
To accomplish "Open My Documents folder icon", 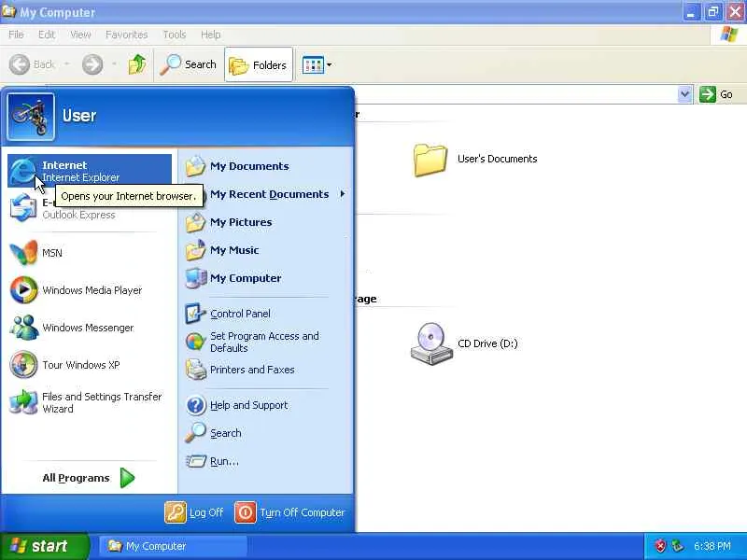I will click(x=195, y=166).
